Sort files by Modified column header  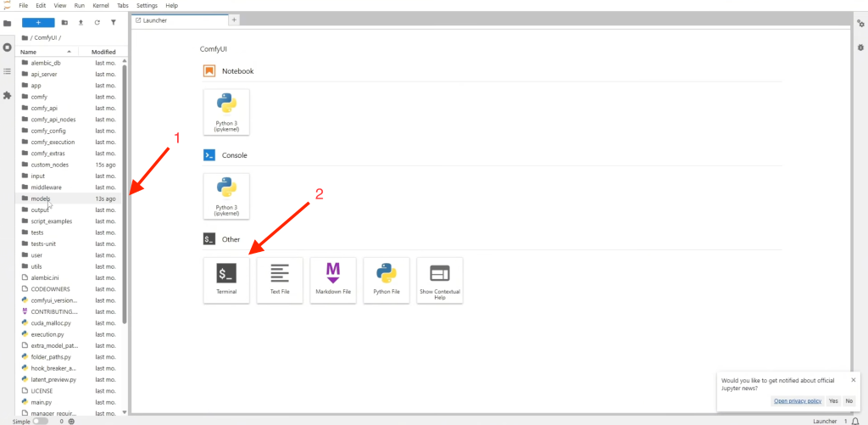click(x=103, y=52)
